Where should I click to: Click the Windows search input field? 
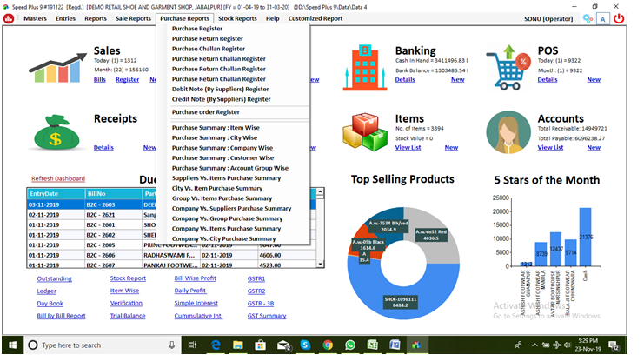pyautogui.click(x=103, y=345)
